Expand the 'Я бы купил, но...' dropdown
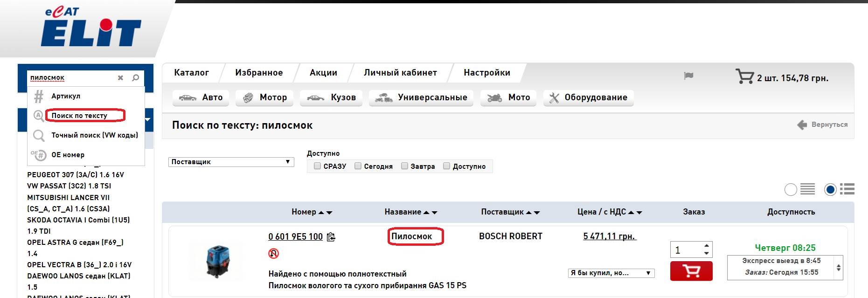This screenshot has height=298, width=868. click(x=611, y=273)
